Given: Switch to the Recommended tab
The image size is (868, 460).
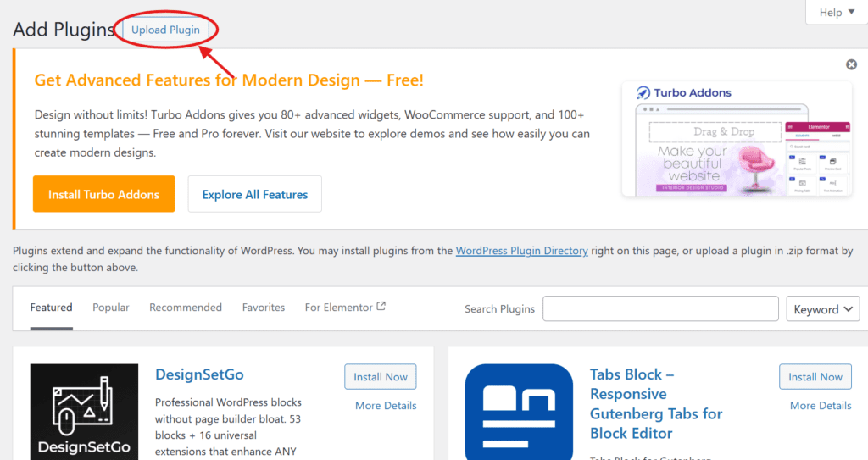Looking at the screenshot, I should coord(186,308).
